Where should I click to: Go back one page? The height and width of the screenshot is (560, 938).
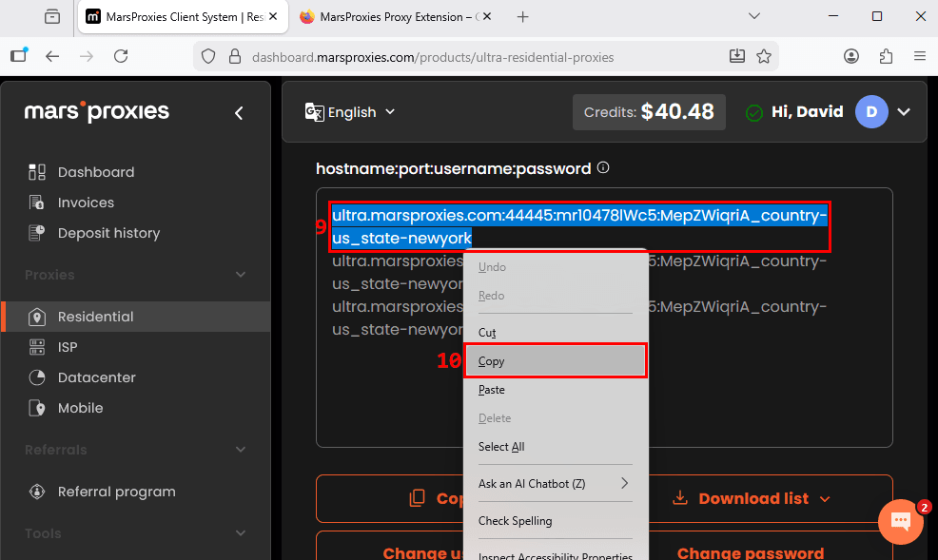pos(52,56)
